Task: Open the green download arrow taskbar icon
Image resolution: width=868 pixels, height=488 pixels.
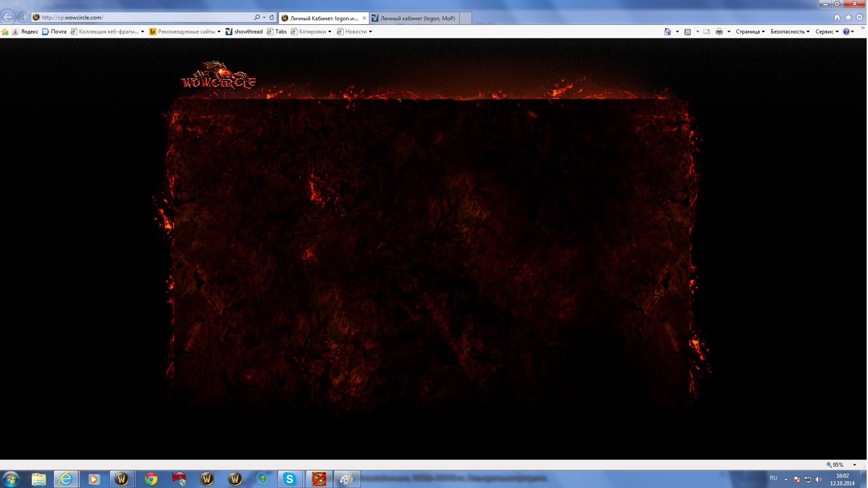Action: coord(263,479)
